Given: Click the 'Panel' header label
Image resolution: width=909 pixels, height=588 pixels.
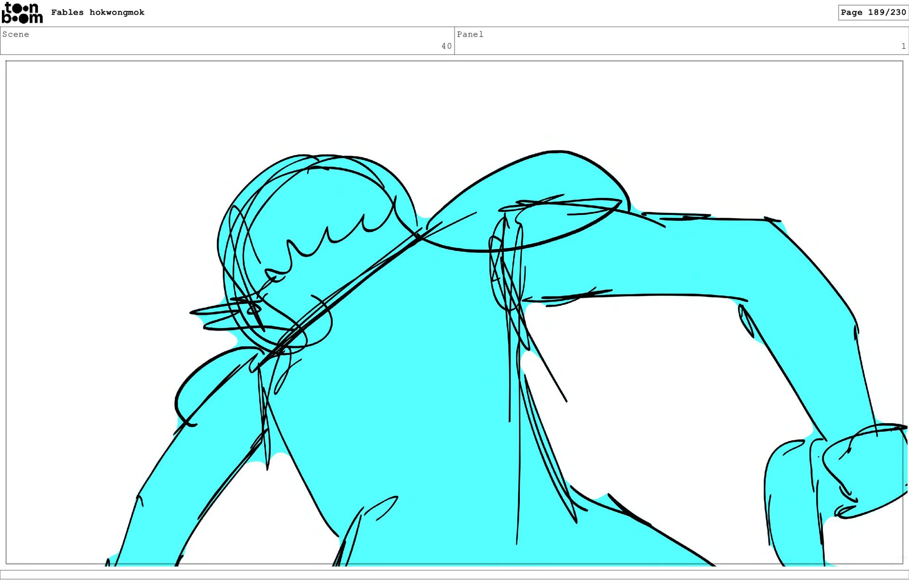Looking at the screenshot, I should pos(470,34).
